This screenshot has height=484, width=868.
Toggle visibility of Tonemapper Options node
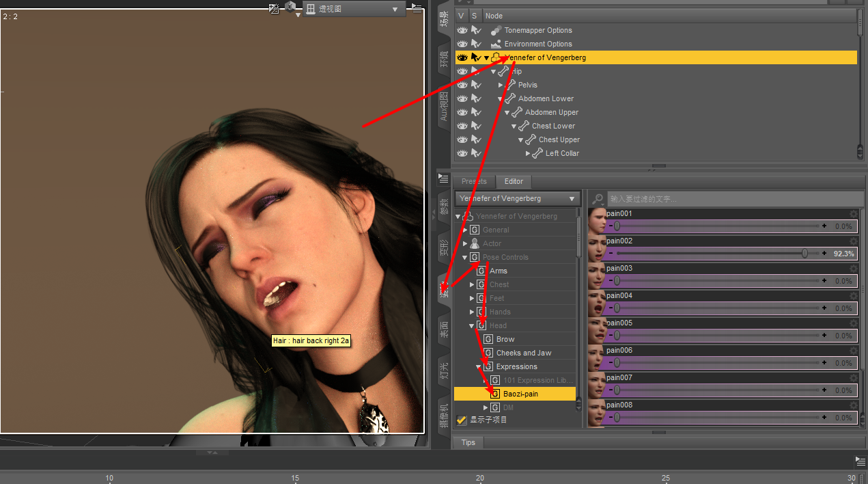pyautogui.click(x=462, y=30)
